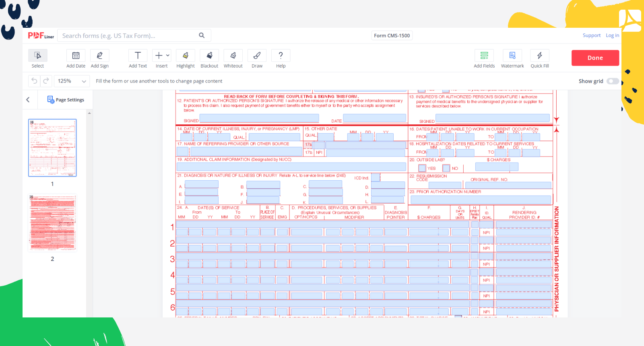This screenshot has height=346, width=644.
Task: Open the Help menu item
Action: [281, 59]
